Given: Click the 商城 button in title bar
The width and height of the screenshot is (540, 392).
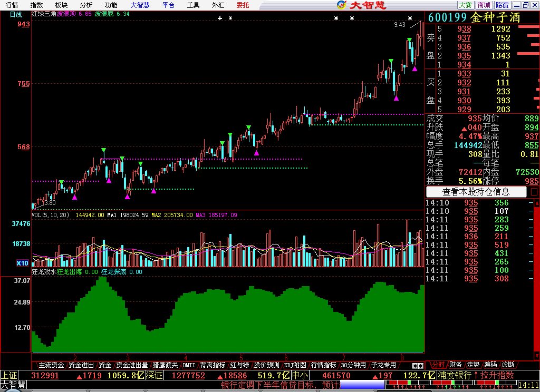Looking at the screenshot, I should point(484,5).
